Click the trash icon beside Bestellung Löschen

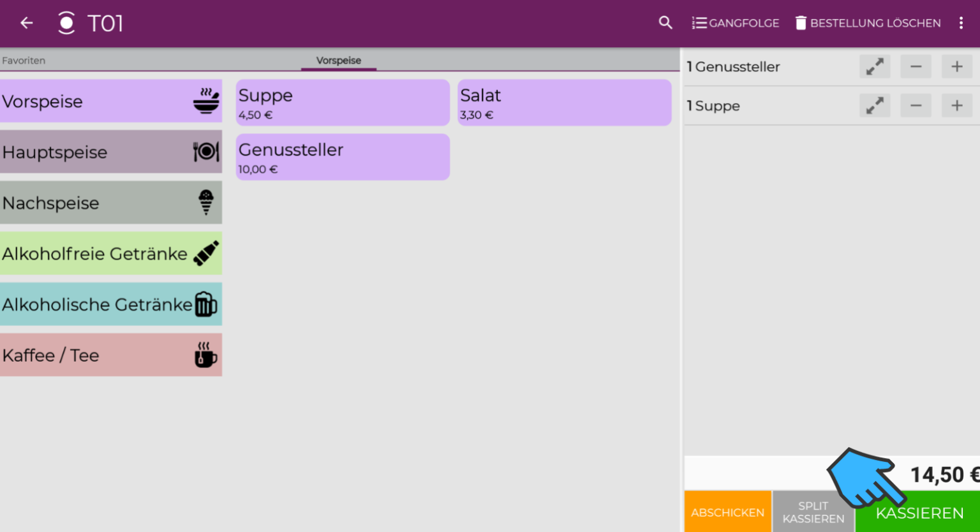pos(800,22)
